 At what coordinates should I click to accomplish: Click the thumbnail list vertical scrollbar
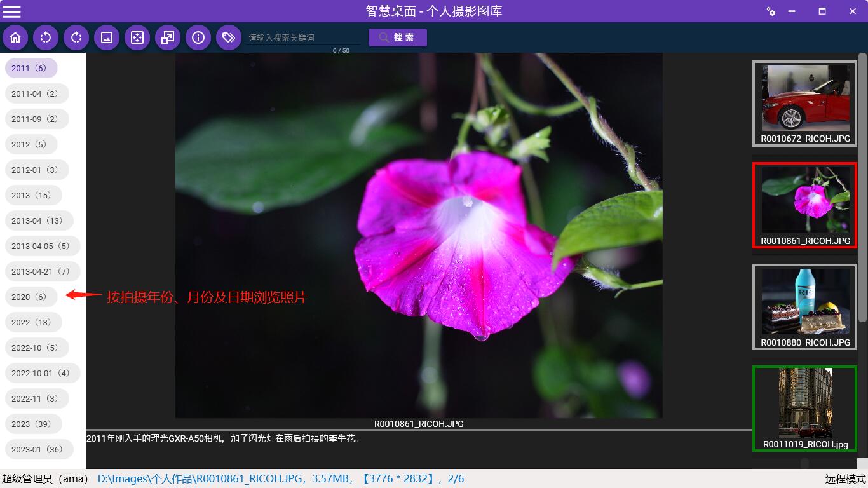click(862, 254)
